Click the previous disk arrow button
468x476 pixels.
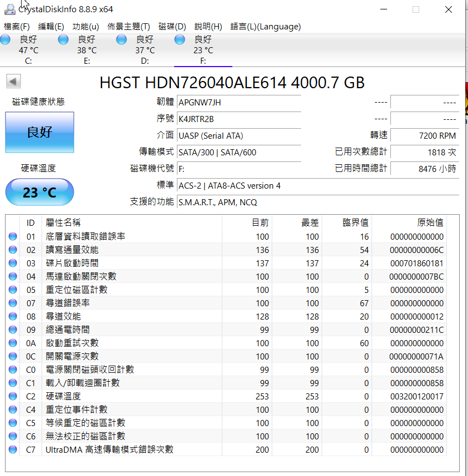click(x=14, y=82)
